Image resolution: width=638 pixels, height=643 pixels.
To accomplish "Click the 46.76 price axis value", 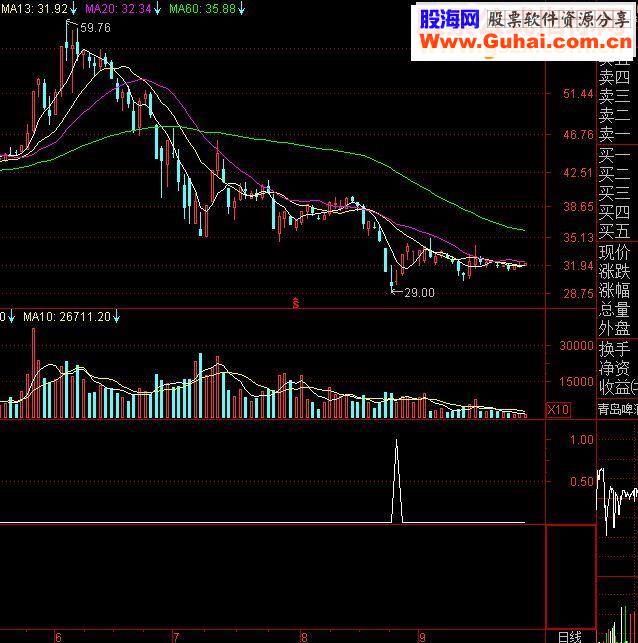I will (578, 134).
